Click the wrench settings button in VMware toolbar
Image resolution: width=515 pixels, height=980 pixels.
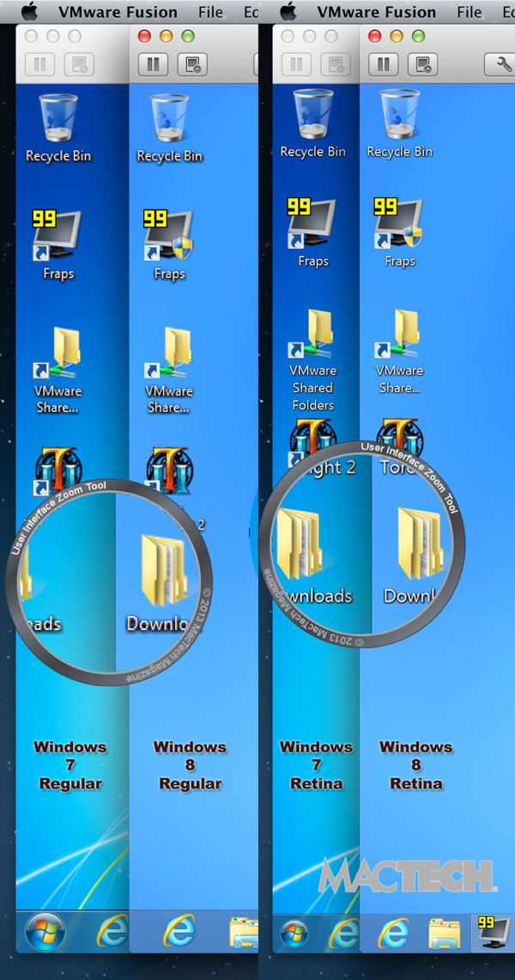point(499,64)
